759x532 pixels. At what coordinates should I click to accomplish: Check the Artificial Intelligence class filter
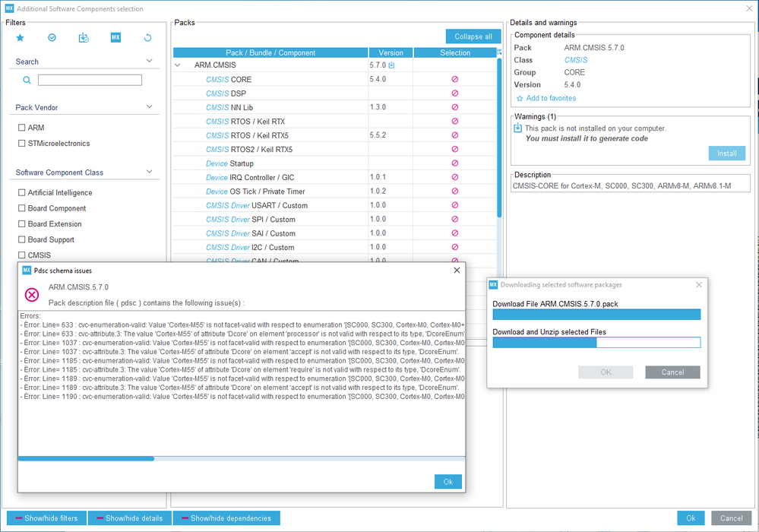[22, 193]
